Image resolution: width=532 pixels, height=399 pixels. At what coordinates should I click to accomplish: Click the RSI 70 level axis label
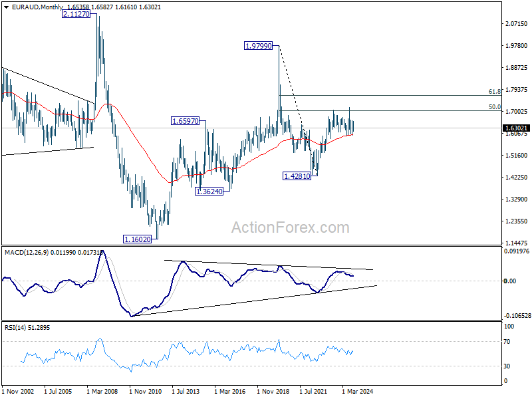pyautogui.click(x=507, y=342)
